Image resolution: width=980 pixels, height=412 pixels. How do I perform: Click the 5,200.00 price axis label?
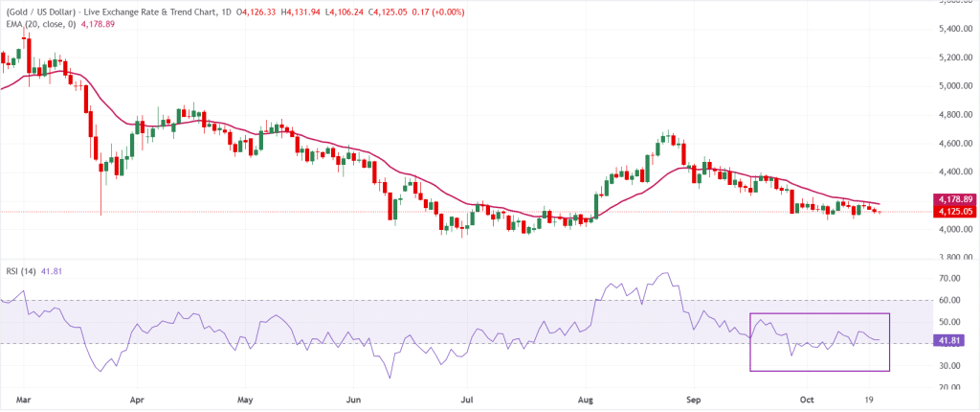[954, 57]
